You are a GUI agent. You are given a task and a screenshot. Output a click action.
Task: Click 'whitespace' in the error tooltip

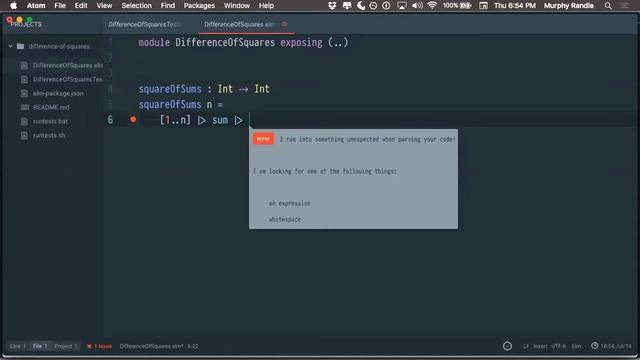pos(284,219)
